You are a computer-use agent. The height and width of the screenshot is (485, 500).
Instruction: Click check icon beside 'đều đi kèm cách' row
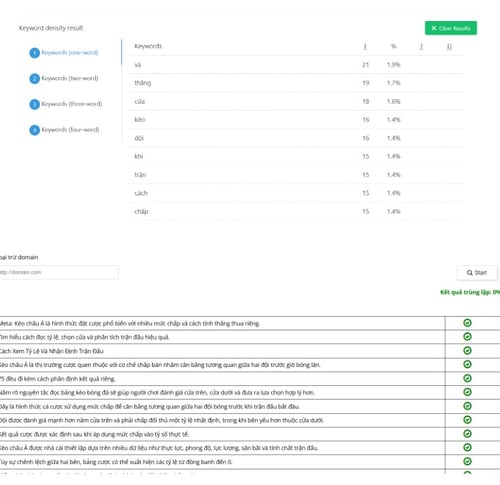pyautogui.click(x=467, y=378)
